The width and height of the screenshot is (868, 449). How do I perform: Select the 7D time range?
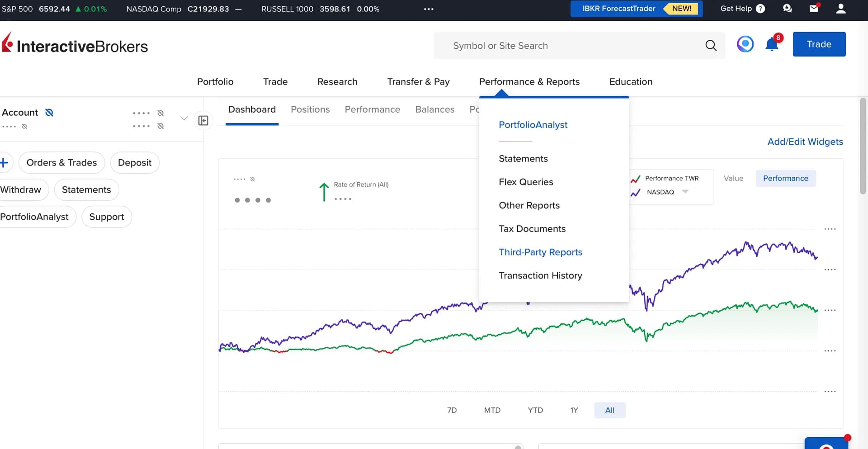[x=452, y=410]
